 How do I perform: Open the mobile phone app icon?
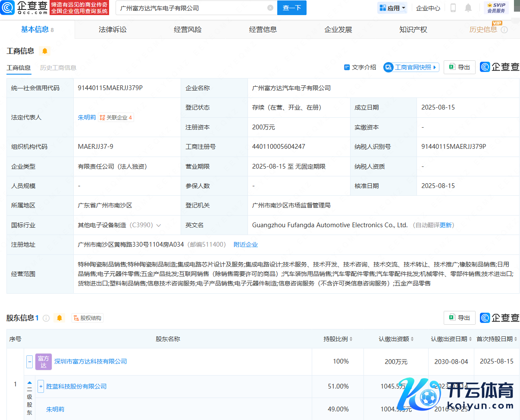(x=453, y=8)
